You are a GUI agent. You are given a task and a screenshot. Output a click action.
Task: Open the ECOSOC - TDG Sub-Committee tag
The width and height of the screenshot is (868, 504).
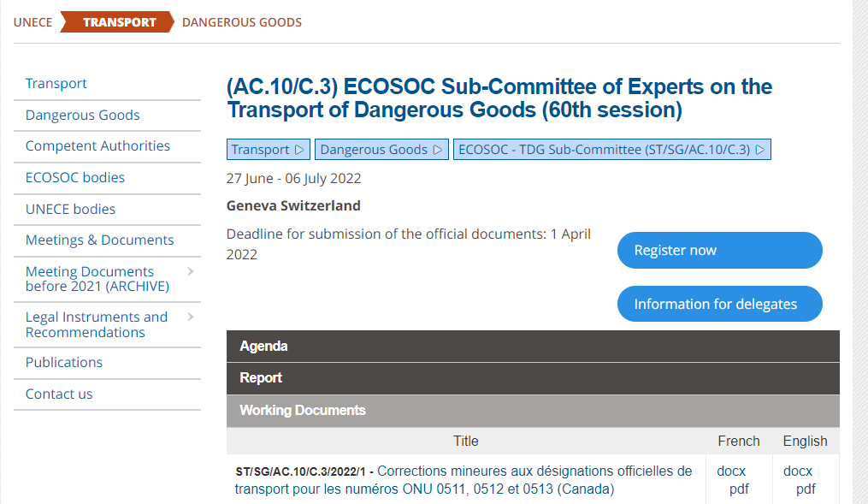(x=611, y=150)
